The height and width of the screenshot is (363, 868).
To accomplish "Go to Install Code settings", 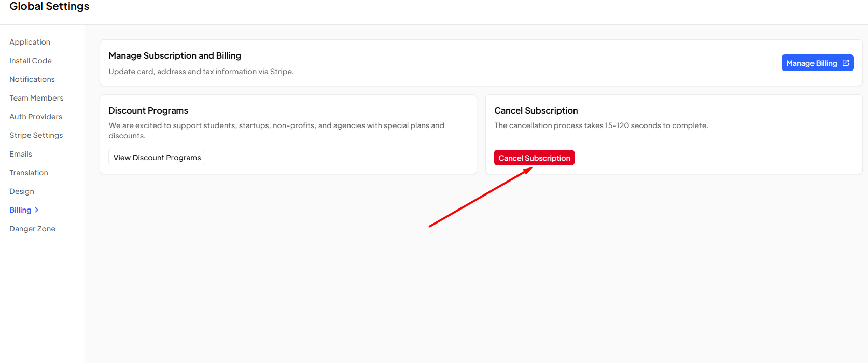I will [x=31, y=61].
